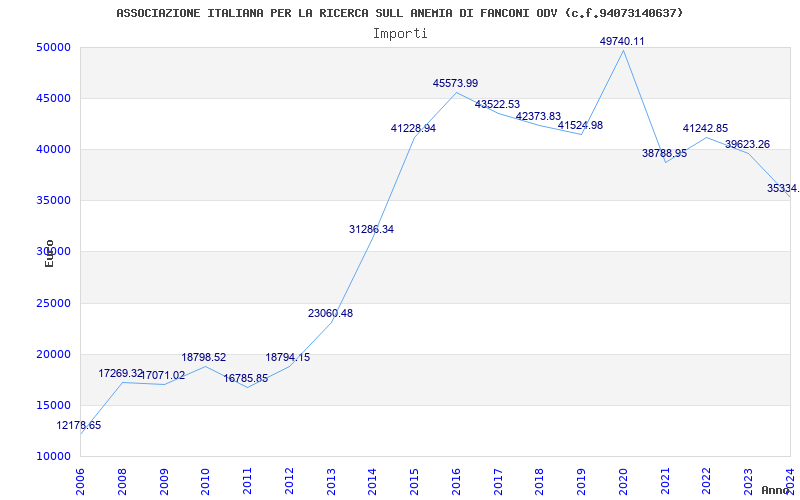
Task: Select the peak value 49740.11 label
Action: (x=622, y=41)
